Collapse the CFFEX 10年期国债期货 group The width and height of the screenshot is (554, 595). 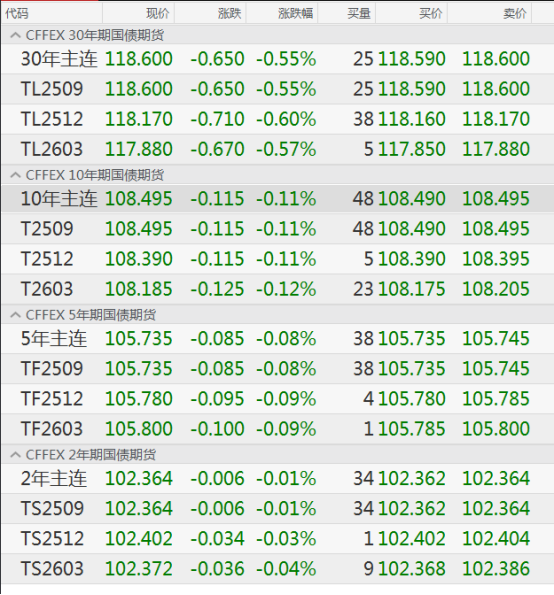click(15, 175)
